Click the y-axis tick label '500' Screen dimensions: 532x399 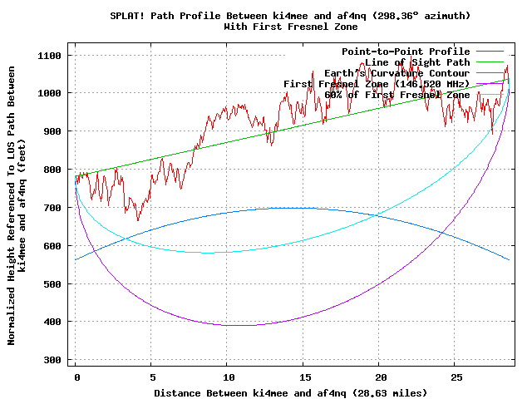52,283
